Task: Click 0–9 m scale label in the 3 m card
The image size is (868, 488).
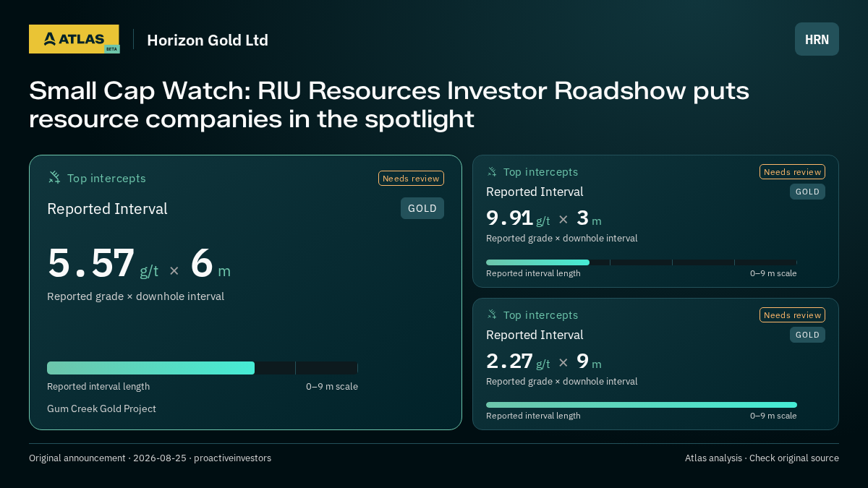Action: pos(773,273)
